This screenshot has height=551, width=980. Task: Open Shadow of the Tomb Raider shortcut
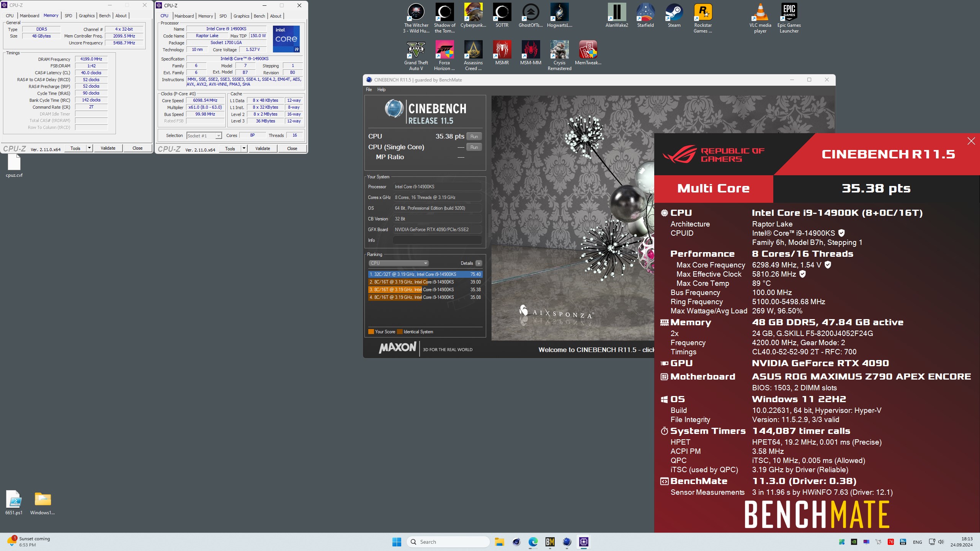(444, 18)
